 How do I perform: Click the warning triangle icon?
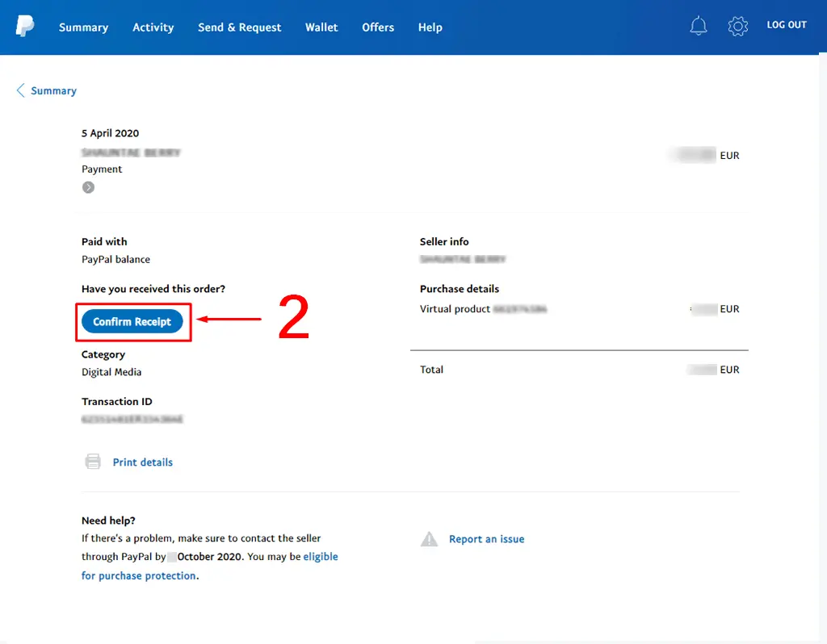coord(430,538)
